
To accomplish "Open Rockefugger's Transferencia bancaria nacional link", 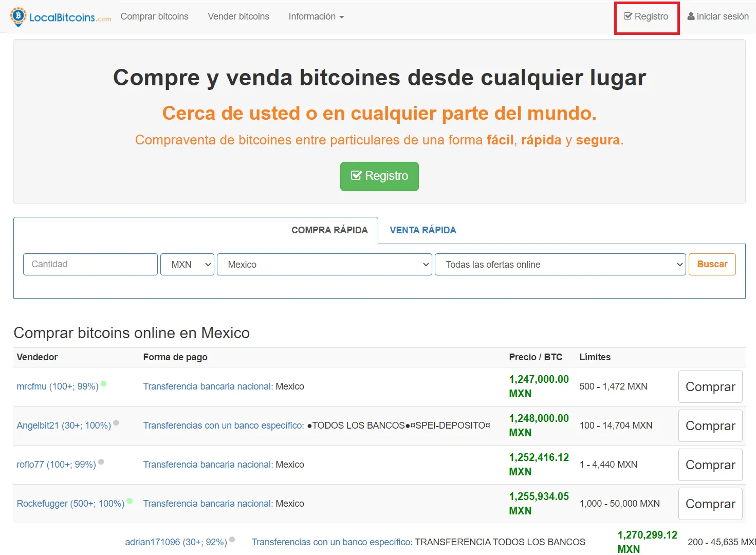I will (208, 504).
